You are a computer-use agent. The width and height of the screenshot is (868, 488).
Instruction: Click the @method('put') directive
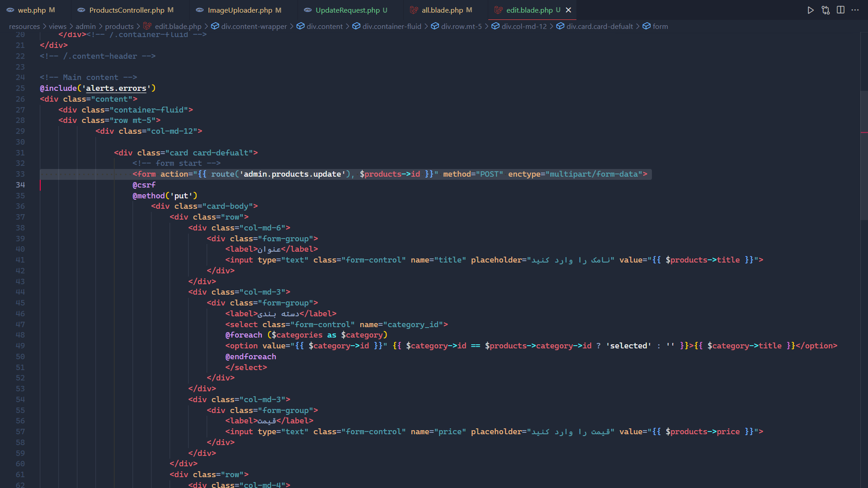pos(165,196)
